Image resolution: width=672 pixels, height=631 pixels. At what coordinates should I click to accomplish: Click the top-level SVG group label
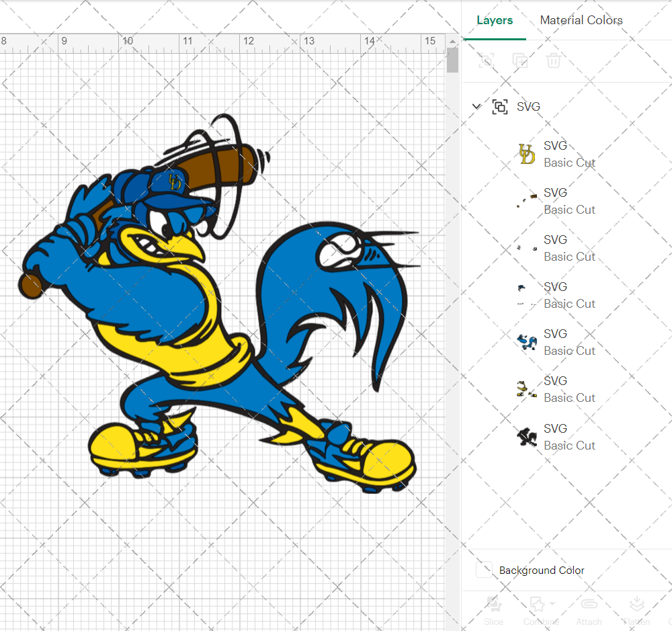click(528, 106)
